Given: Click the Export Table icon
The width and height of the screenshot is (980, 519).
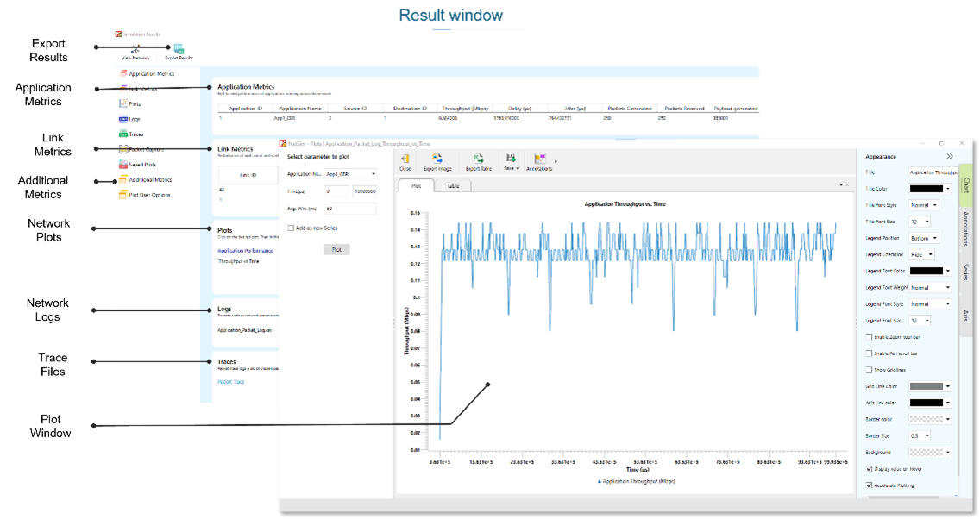Looking at the screenshot, I should pos(478,159).
